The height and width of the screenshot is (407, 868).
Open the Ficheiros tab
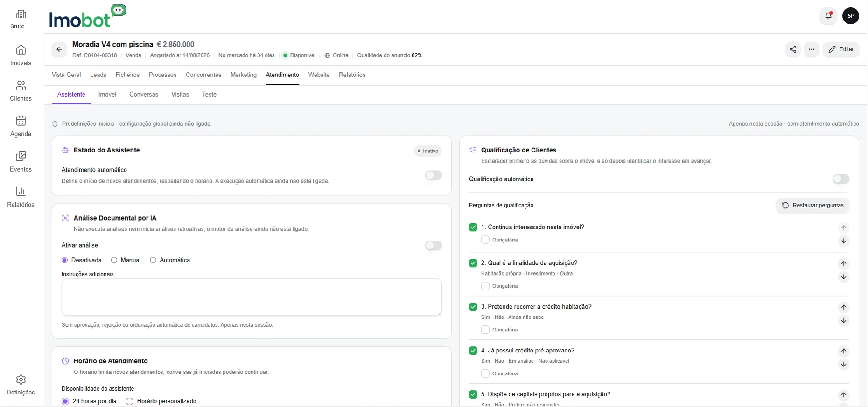(127, 75)
